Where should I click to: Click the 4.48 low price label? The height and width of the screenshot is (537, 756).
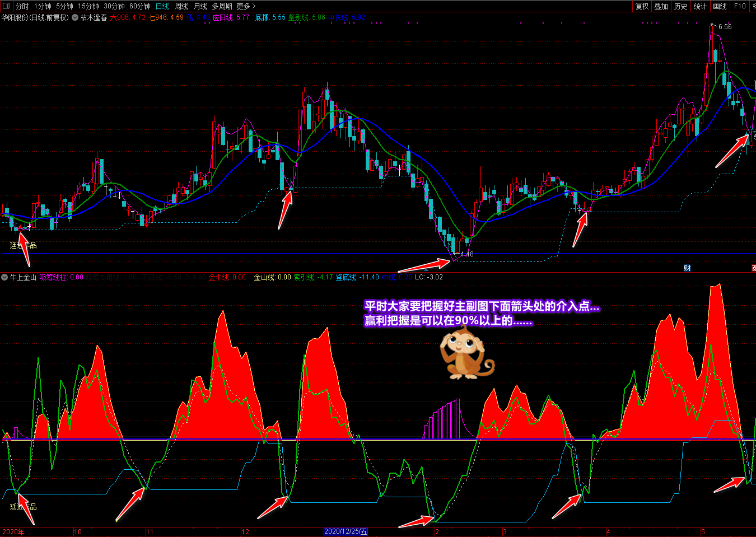466,254
